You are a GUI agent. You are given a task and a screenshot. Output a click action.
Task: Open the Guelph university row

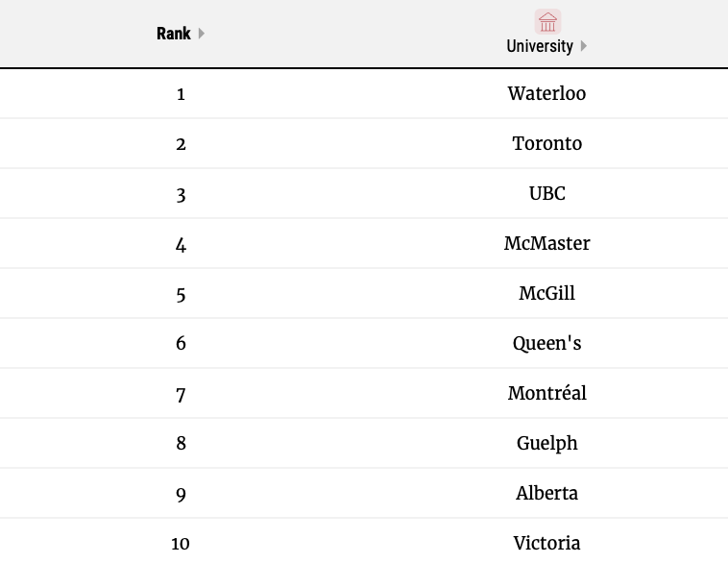pyautogui.click(x=546, y=444)
